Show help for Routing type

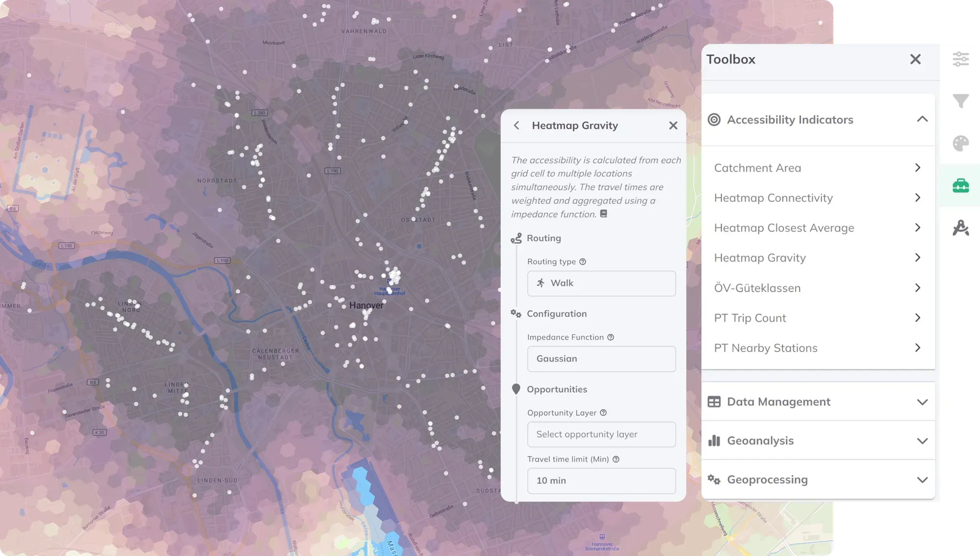coord(583,262)
